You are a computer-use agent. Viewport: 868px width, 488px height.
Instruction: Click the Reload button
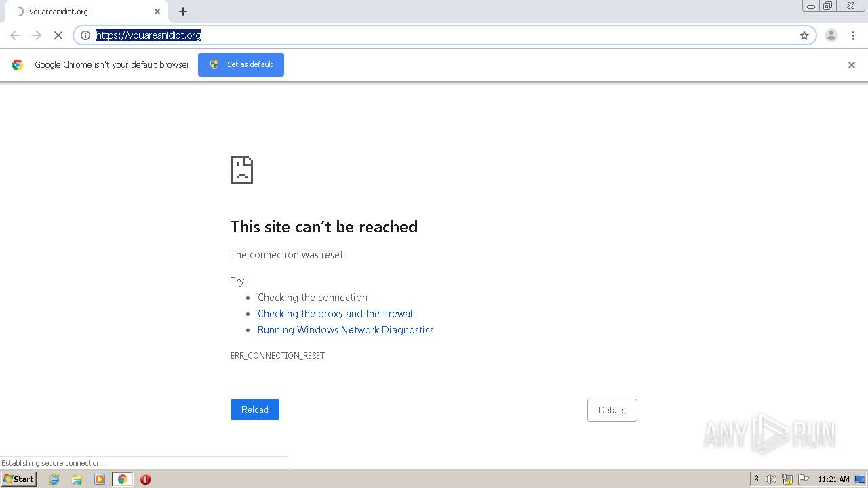[255, 409]
